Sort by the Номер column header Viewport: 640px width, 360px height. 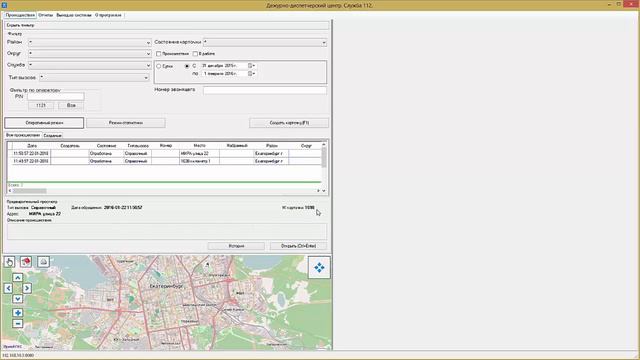[166, 146]
